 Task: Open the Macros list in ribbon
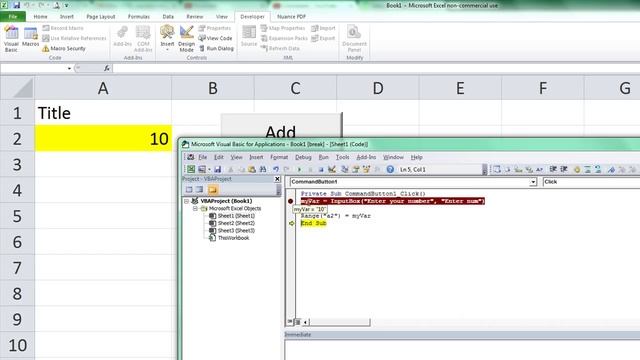pos(30,37)
